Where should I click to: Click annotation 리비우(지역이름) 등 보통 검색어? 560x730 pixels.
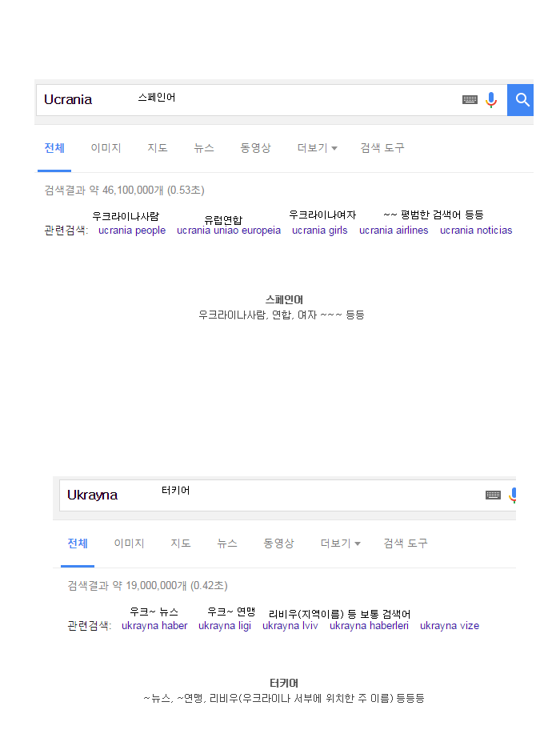[339, 615]
